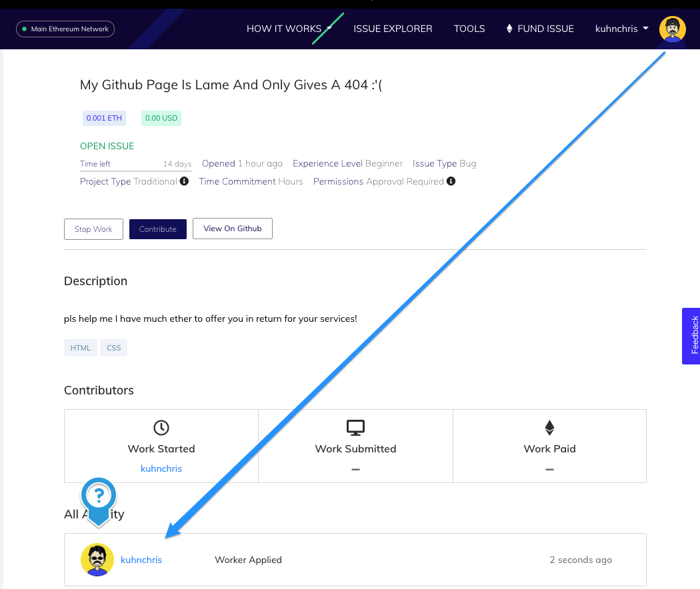Click kuhnchris link in the activity row
Screen dimensions: 700x589
[x=141, y=560]
